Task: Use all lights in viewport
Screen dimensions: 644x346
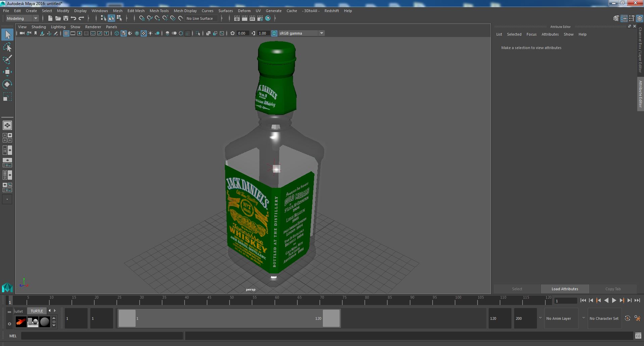Action: click(x=150, y=33)
